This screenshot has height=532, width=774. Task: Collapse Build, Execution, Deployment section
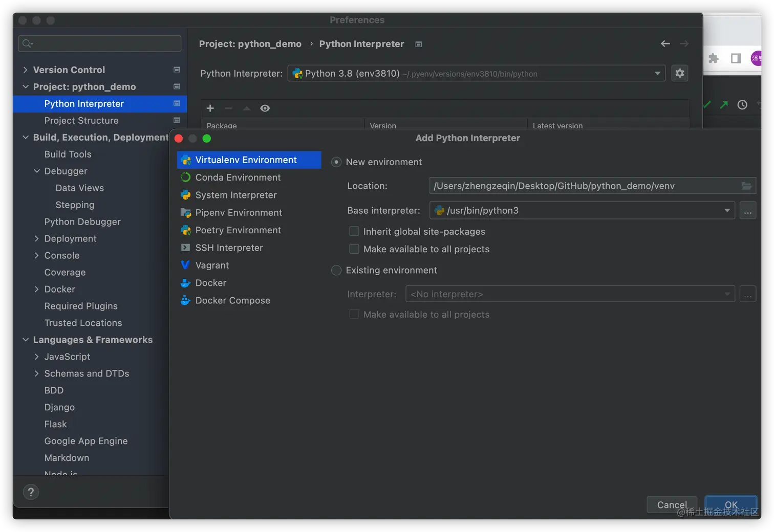25,137
